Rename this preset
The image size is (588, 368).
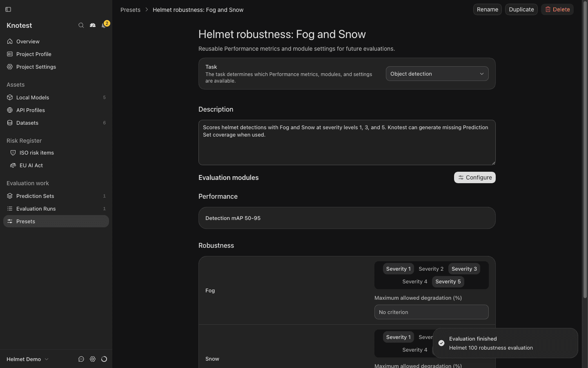pos(488,9)
